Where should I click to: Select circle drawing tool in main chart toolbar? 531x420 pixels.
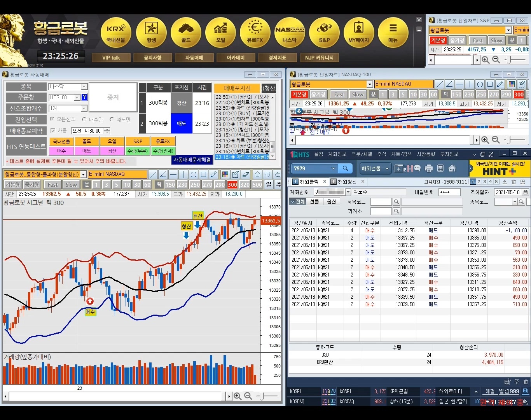(194, 174)
